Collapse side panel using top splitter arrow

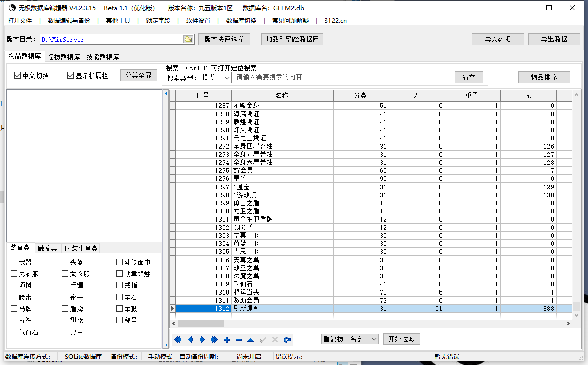[166, 93]
